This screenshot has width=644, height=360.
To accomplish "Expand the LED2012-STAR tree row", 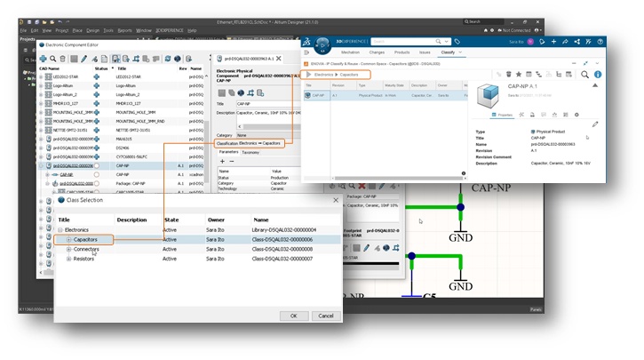I will pos(41,76).
